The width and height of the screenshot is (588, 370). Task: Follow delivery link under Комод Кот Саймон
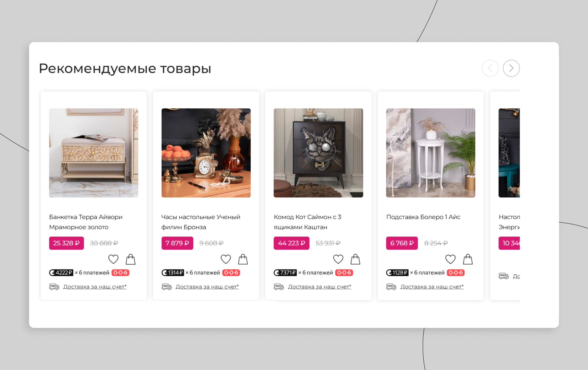(319, 287)
